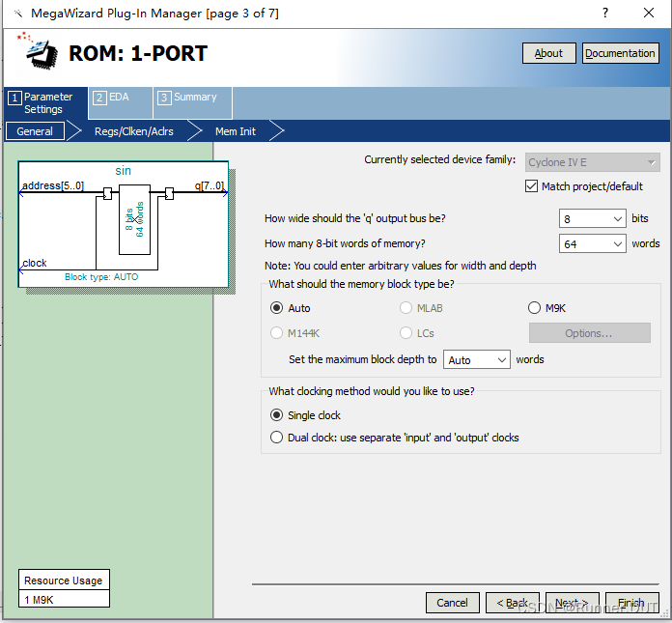Click the Resource Usage header box
This screenshot has height=623, width=672.
pyautogui.click(x=64, y=581)
